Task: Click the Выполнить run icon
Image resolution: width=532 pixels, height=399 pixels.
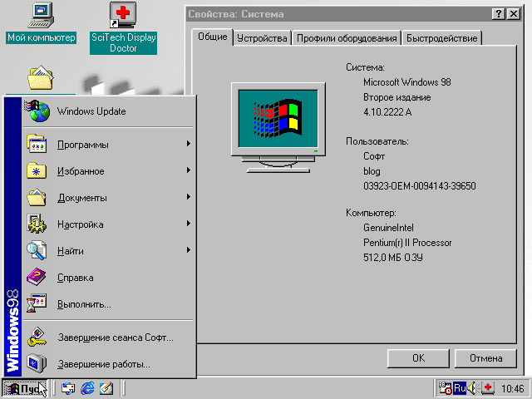Action: point(37,303)
